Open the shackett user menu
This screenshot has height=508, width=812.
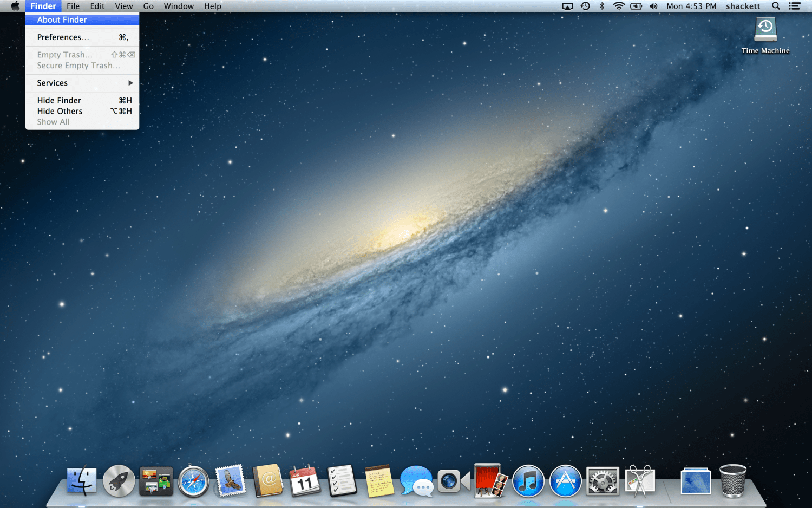(743, 6)
